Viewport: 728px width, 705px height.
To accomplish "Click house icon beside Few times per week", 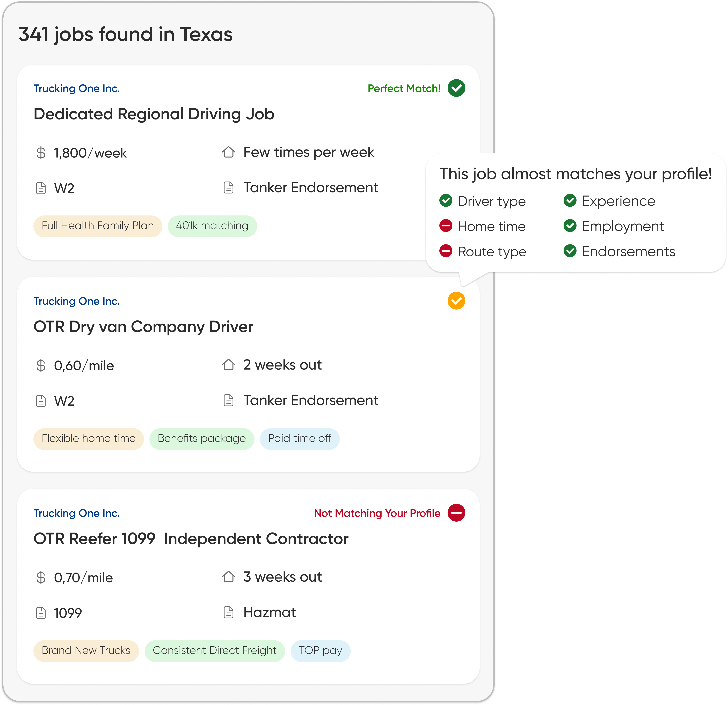I will coord(228,152).
